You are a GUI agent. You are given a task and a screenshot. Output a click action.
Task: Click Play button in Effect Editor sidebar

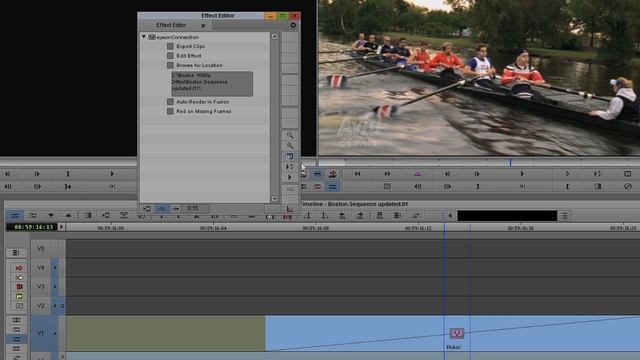click(290, 177)
